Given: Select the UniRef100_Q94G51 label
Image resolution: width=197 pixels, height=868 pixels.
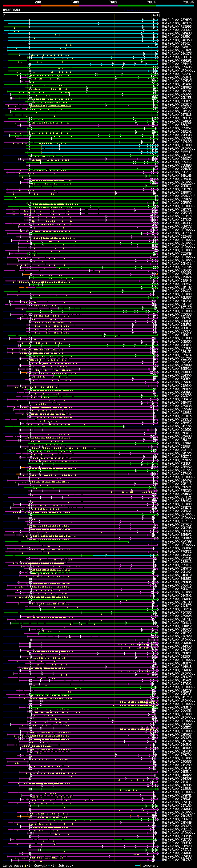Looking at the screenshot, I should coord(176,121).
